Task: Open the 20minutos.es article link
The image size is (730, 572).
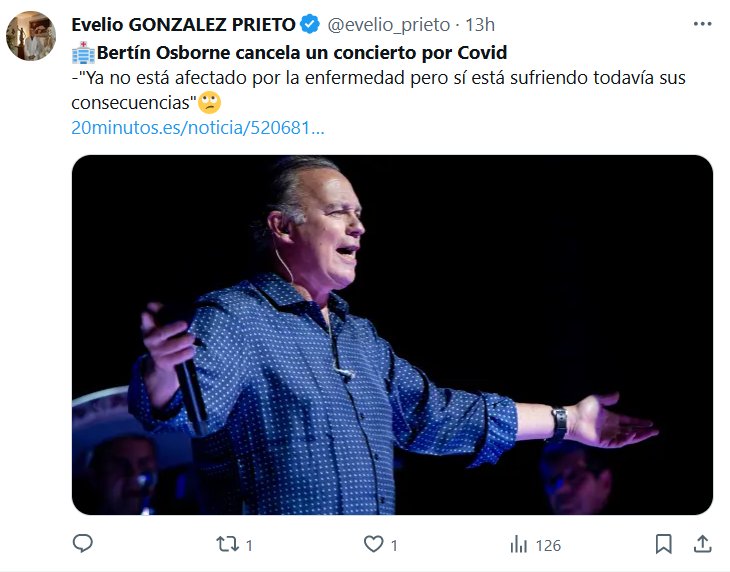Action: tap(198, 127)
